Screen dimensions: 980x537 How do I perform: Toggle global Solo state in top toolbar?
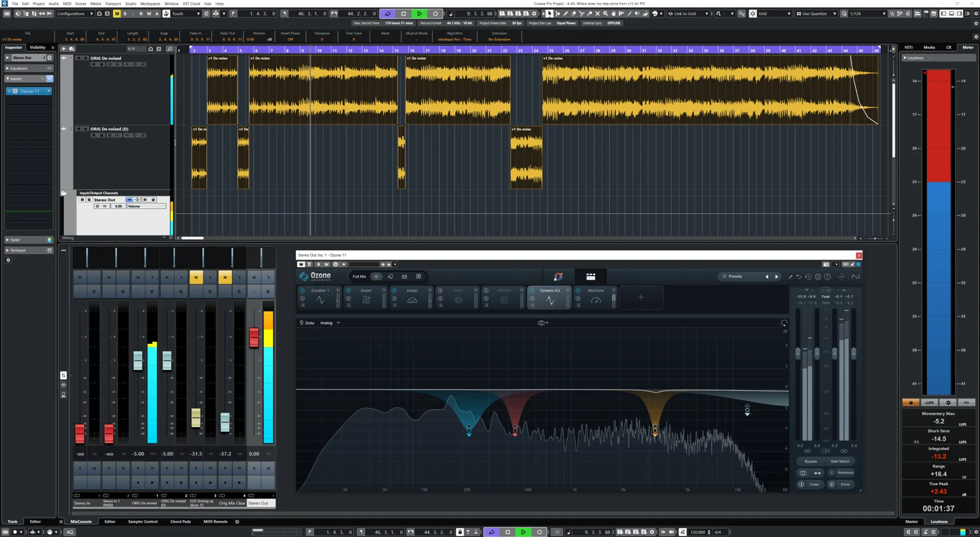tap(125, 14)
